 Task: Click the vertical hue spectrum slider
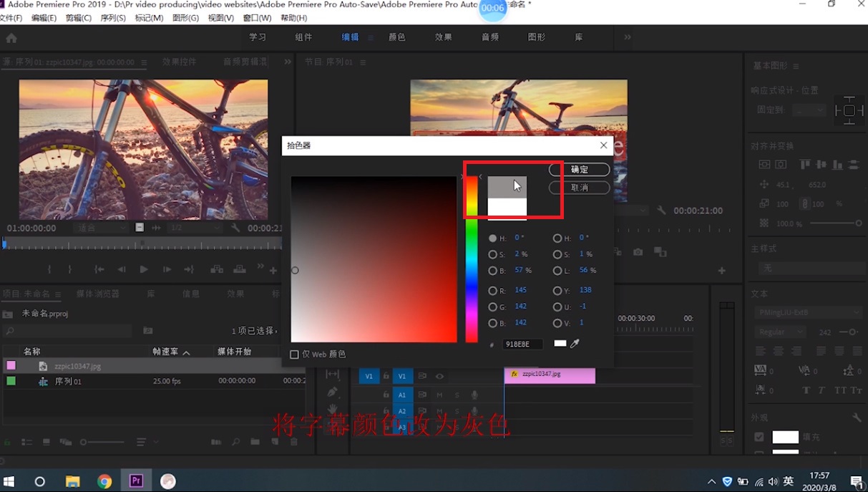pyautogui.click(x=472, y=259)
